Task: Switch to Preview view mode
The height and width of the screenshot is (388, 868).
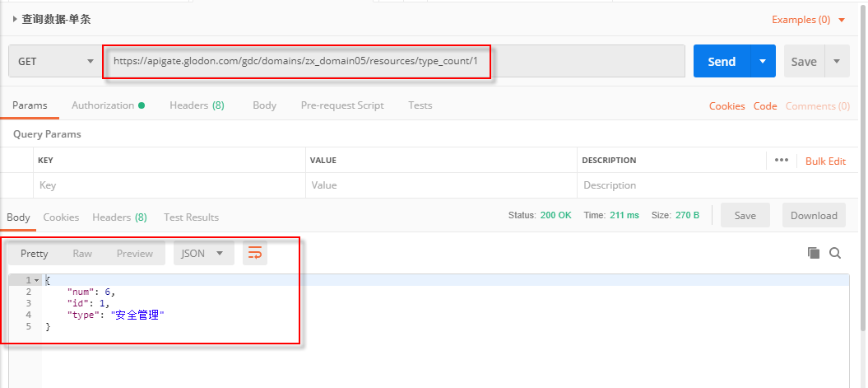Action: pos(134,253)
